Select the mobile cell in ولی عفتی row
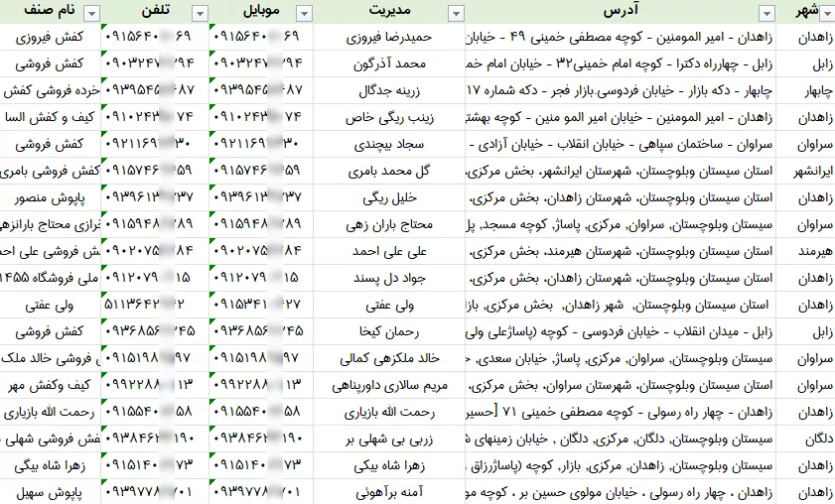 coord(261,305)
